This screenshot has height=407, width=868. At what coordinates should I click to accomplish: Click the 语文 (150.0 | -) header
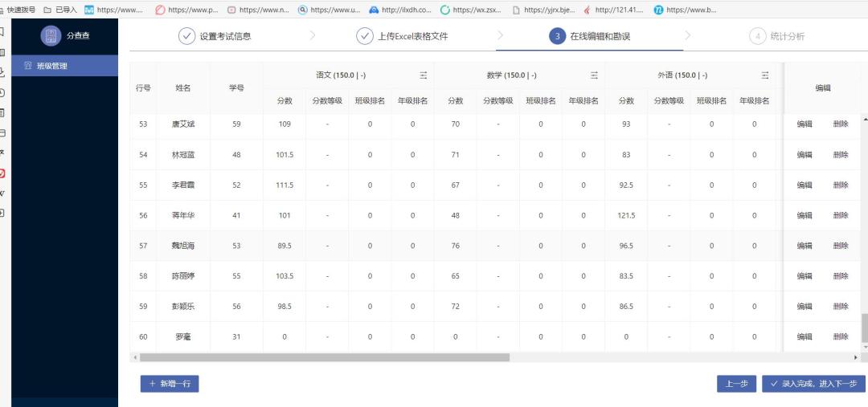point(341,75)
